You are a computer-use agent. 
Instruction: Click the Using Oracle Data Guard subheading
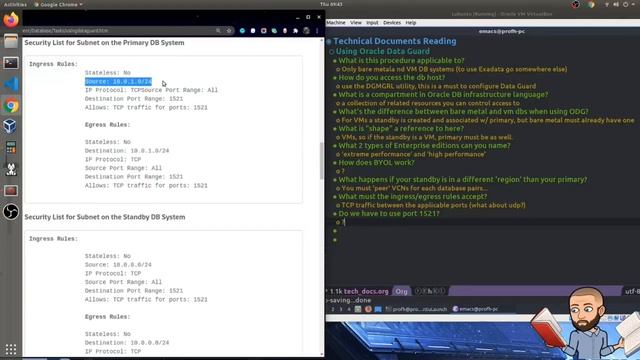(382, 51)
